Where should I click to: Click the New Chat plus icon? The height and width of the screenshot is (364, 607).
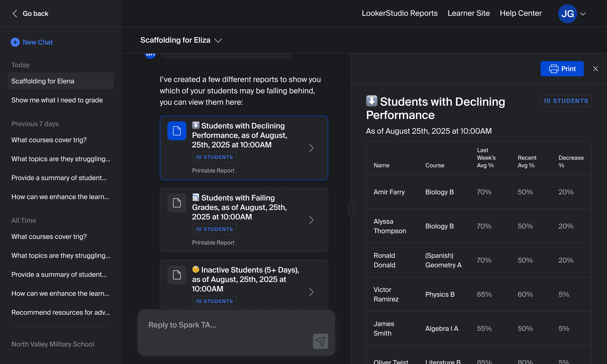tap(15, 42)
